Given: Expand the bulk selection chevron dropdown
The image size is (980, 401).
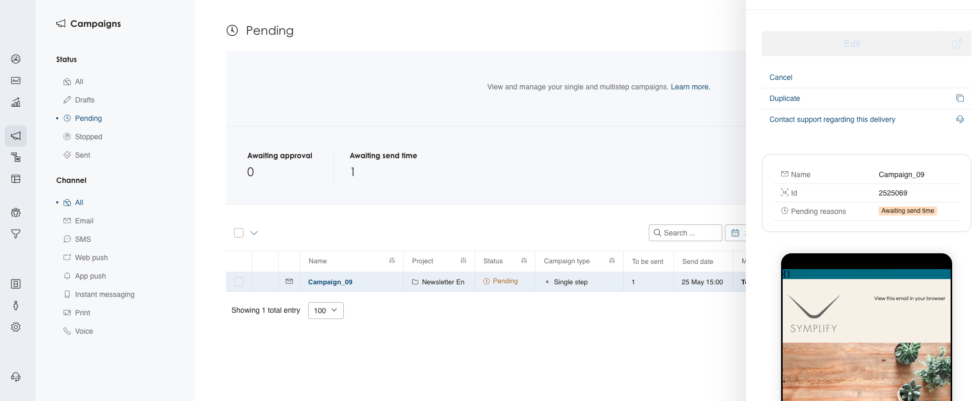Looking at the screenshot, I should 254,233.
